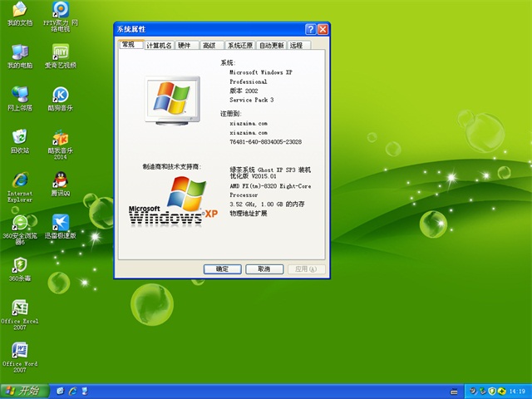Open PPTV网络电视 desktop shortcut
The image size is (532, 399).
[60, 10]
